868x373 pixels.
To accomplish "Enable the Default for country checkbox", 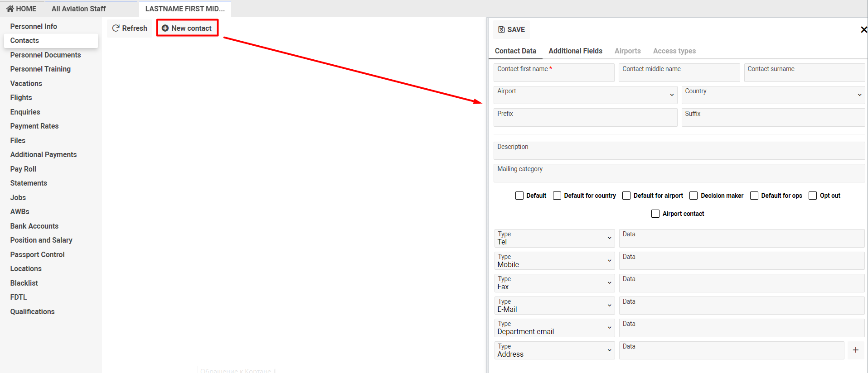I will [557, 196].
